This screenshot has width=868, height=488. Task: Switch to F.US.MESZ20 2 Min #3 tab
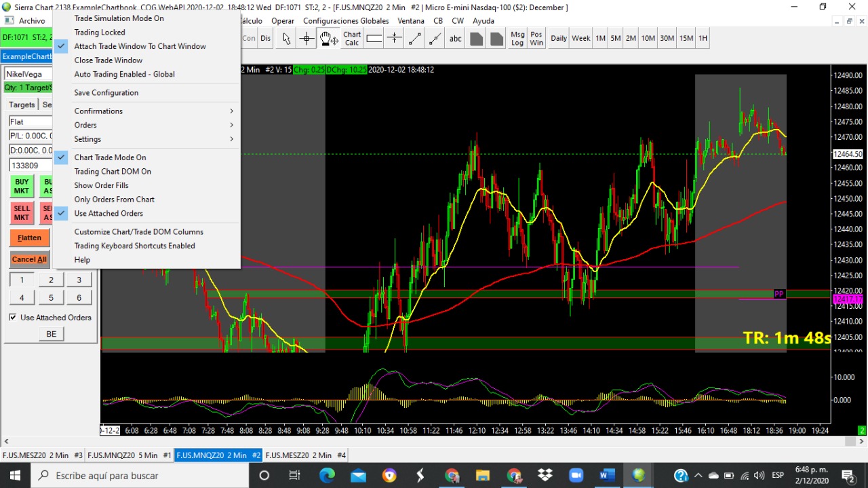42,455
